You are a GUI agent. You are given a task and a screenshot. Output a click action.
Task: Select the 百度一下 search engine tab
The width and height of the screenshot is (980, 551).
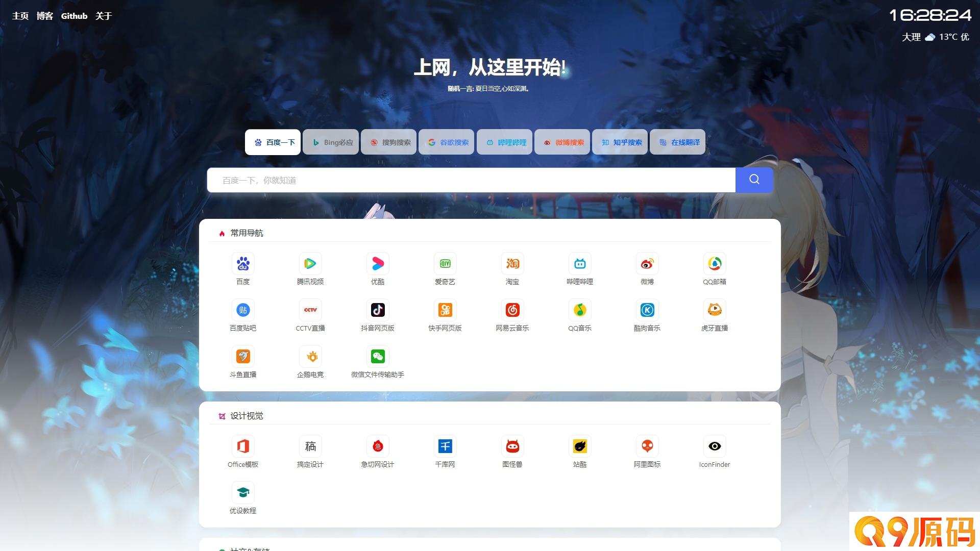[273, 142]
